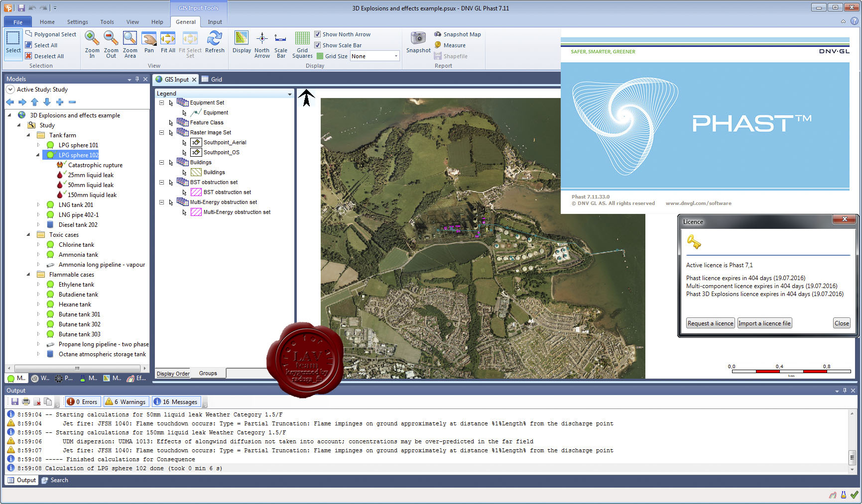Collapse the BST obstruction set group

coord(161,182)
